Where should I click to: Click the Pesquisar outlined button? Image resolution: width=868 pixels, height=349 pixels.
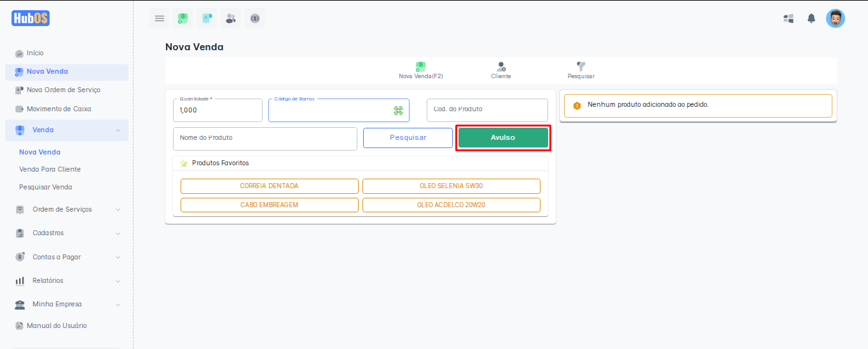(408, 138)
